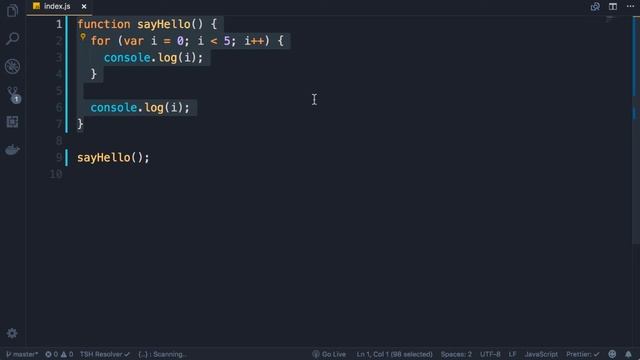The image size is (640, 360).
Task: Change end of line sequence via LF
Action: [512, 354]
